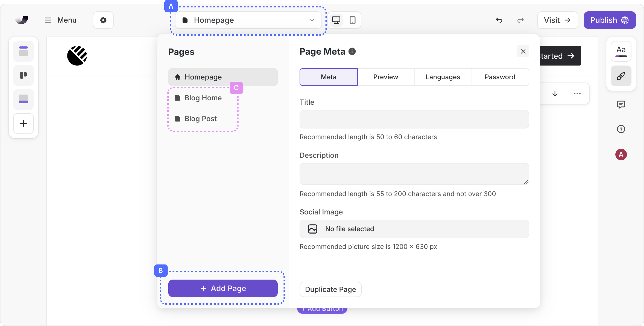Click the Duplicate Page button
The width and height of the screenshot is (644, 326).
click(330, 289)
